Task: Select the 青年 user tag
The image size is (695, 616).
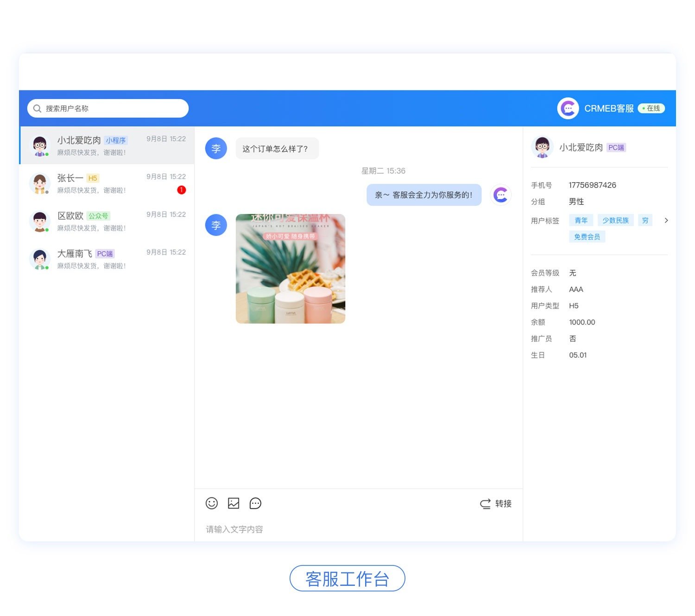Action: [x=581, y=220]
